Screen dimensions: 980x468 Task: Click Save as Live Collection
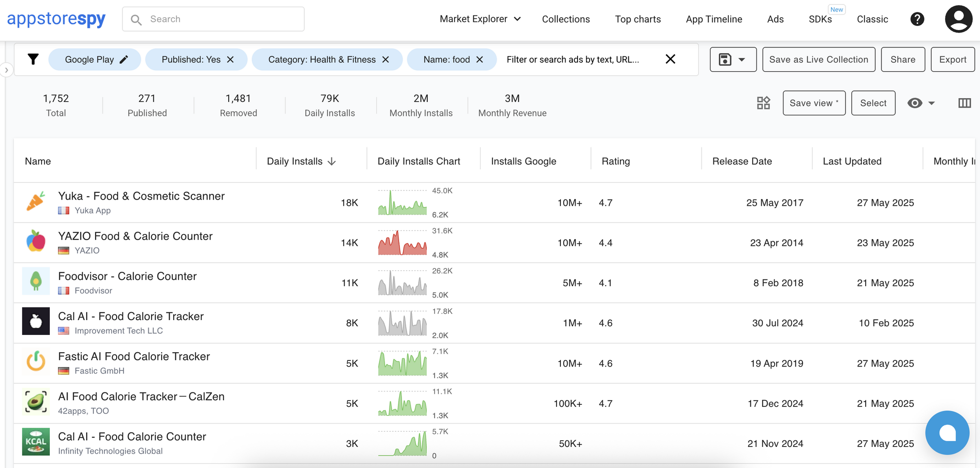(818, 59)
